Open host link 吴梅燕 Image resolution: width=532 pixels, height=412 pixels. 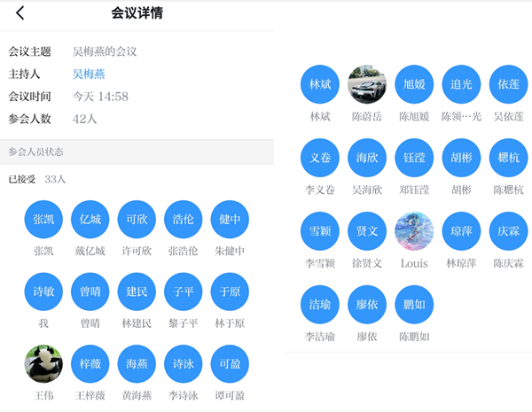click(x=89, y=74)
